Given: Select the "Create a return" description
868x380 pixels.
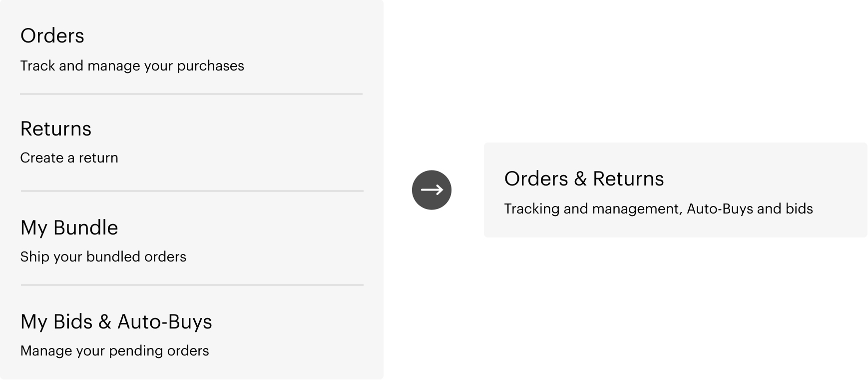Looking at the screenshot, I should point(69,158).
